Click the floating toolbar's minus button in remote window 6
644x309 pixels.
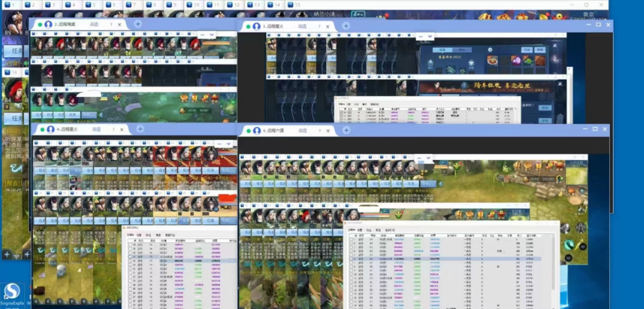(x=419, y=158)
